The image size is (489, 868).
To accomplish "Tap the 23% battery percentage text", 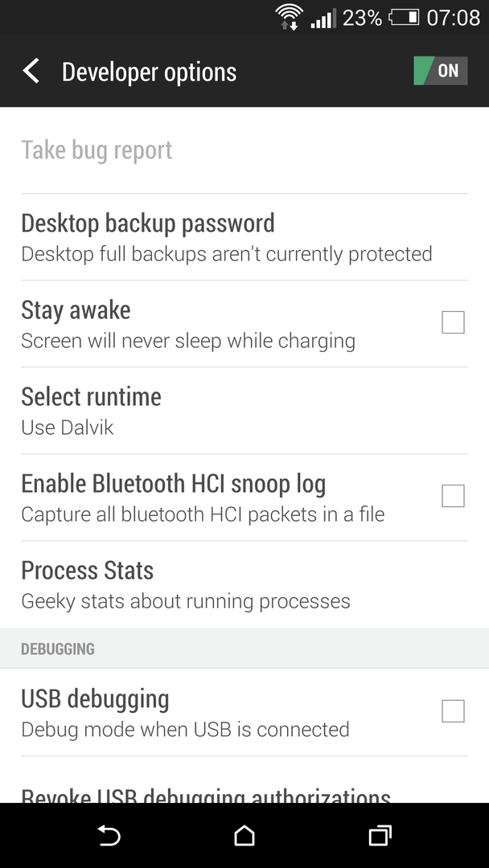I will tap(362, 18).
